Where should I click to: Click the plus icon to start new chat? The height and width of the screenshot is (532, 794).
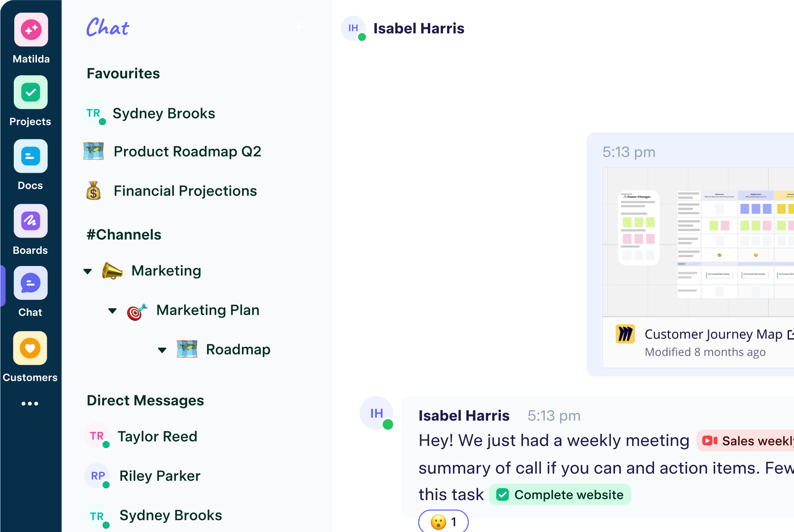pyautogui.click(x=298, y=27)
